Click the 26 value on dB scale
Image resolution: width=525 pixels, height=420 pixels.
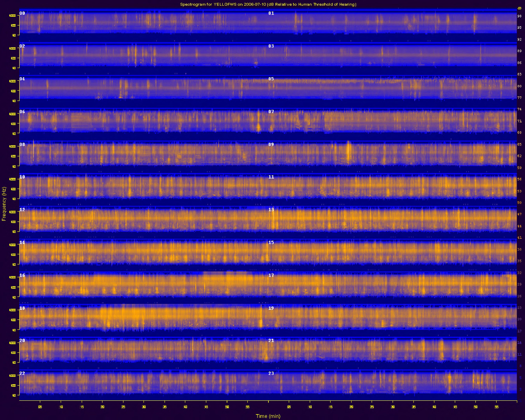(x=519, y=296)
